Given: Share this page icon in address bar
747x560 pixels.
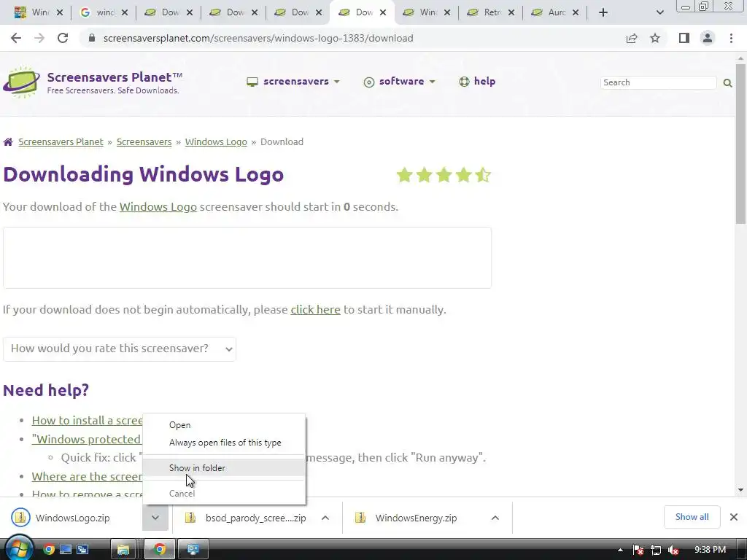Looking at the screenshot, I should 632,38.
